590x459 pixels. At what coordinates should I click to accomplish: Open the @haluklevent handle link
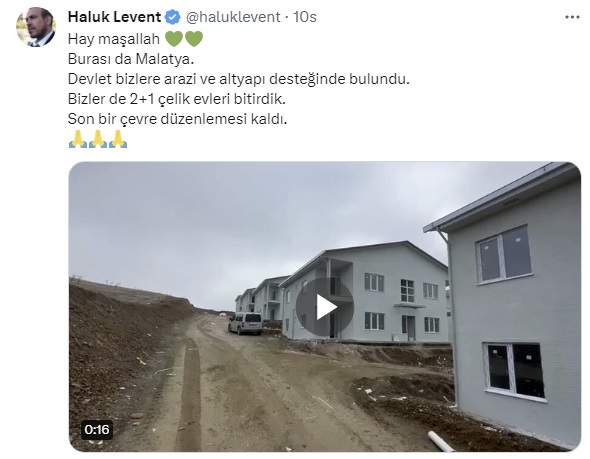coord(233,17)
